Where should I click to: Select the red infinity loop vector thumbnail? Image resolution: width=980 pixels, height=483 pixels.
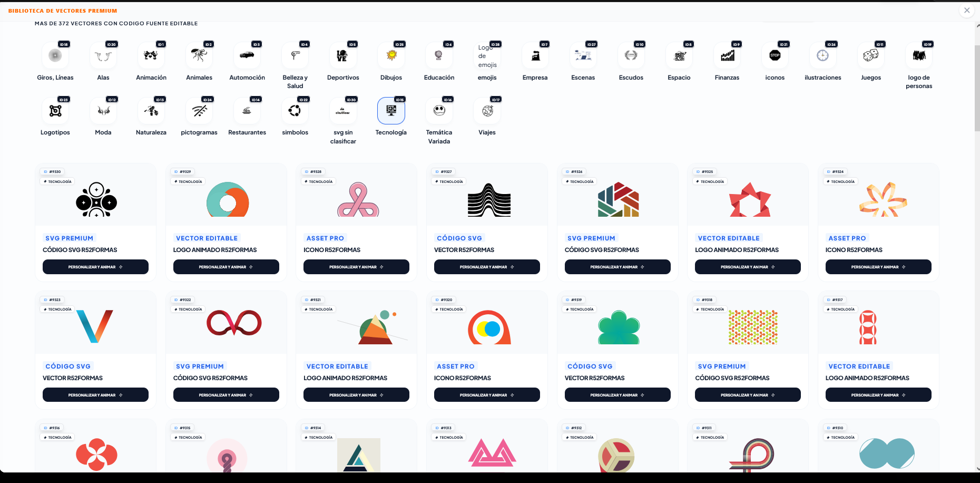point(234,323)
